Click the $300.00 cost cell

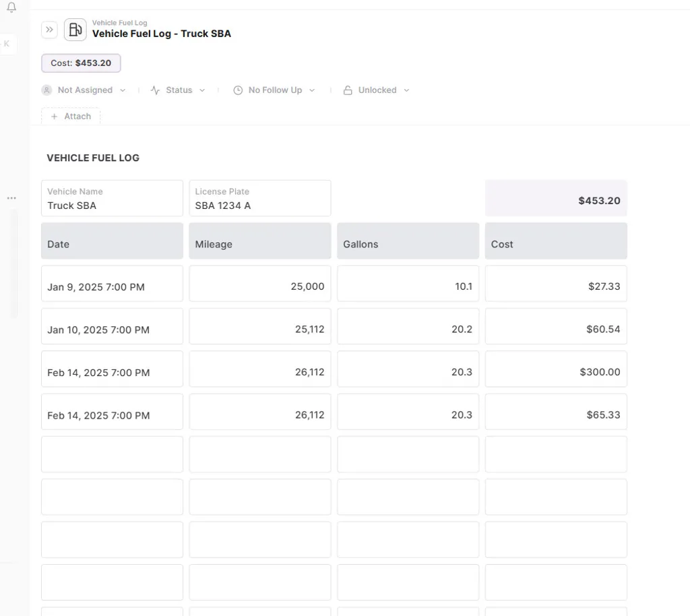pos(556,372)
